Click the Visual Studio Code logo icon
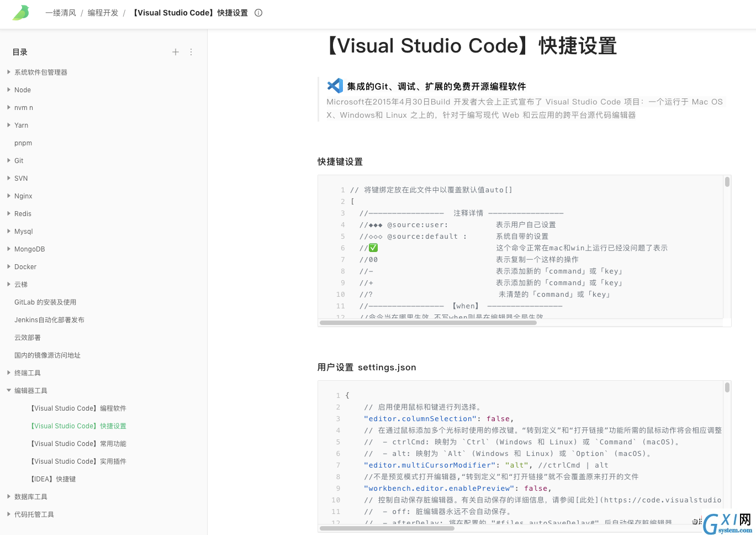 (x=335, y=86)
